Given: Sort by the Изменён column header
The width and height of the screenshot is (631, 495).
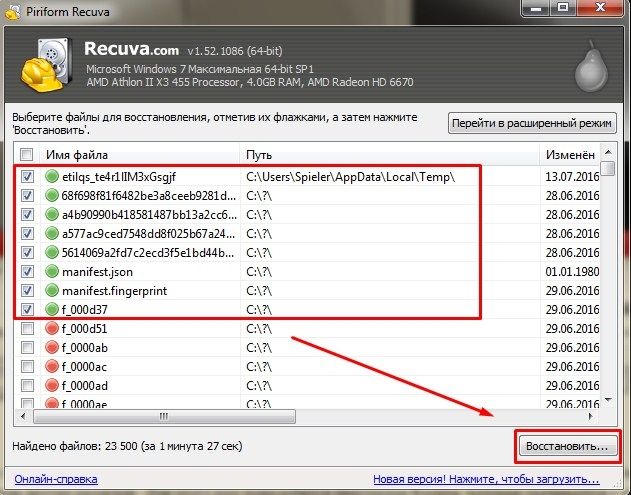Looking at the screenshot, I should [570, 155].
